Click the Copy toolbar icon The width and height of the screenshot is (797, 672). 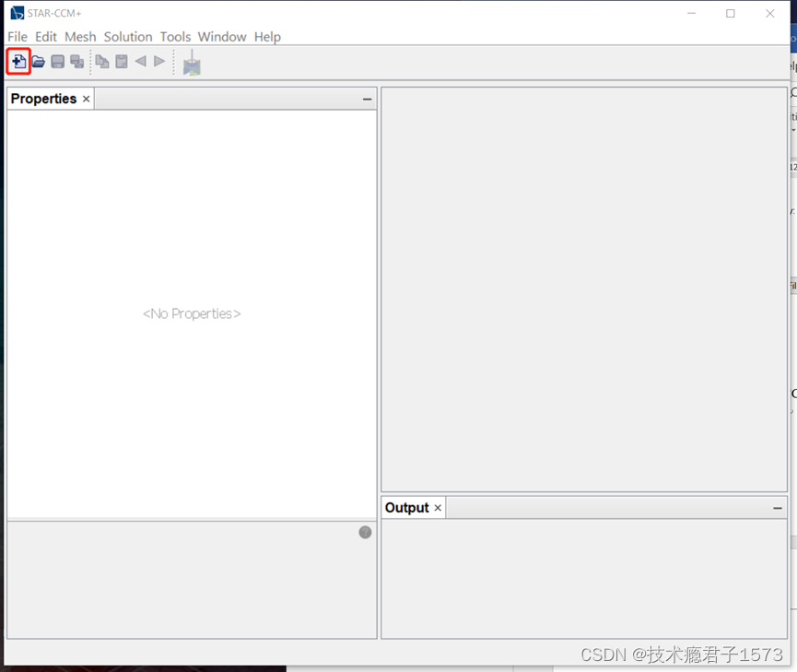click(102, 62)
